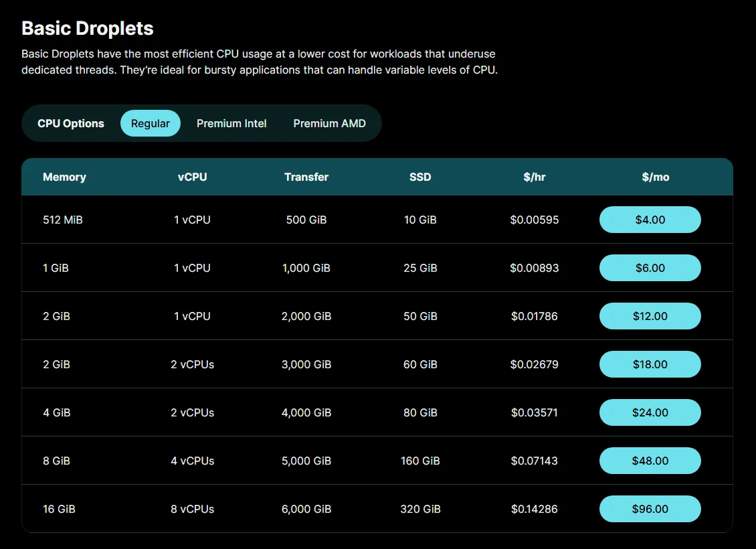Choose the $4.00 monthly plan button
Viewport: 756px width, 549px height.
(650, 220)
